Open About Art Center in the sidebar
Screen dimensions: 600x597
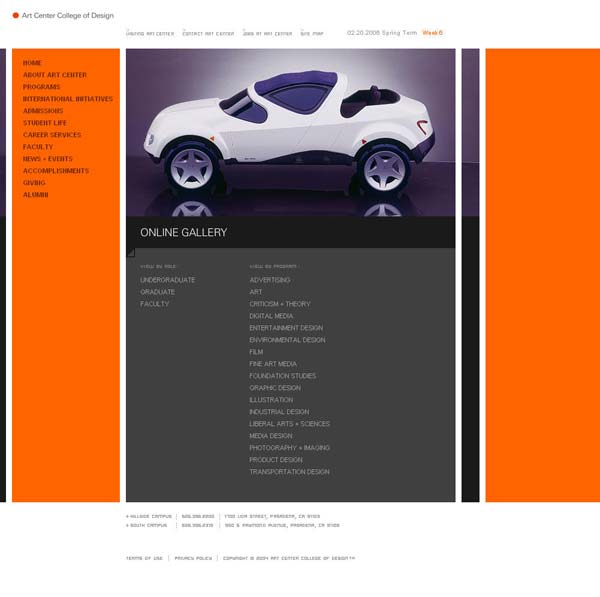(x=55, y=75)
